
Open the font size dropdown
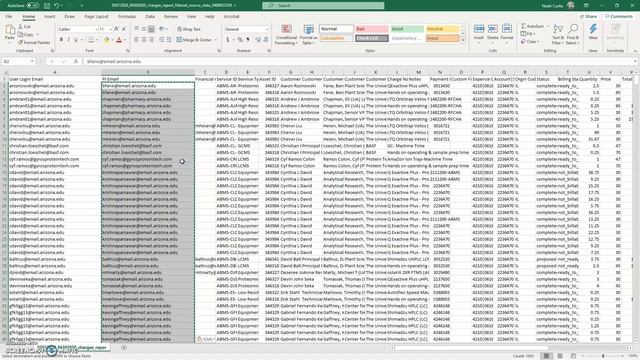coord(111,29)
